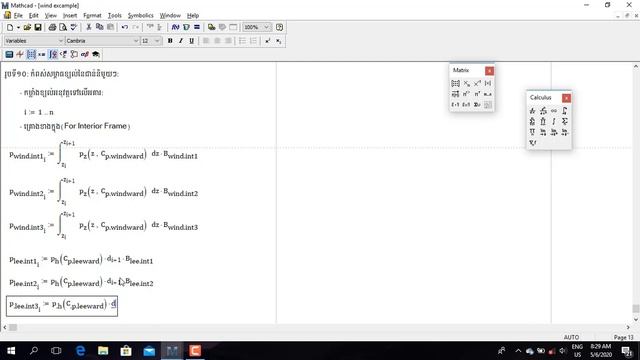Open the Cambria font dropdown

[x=136, y=41]
